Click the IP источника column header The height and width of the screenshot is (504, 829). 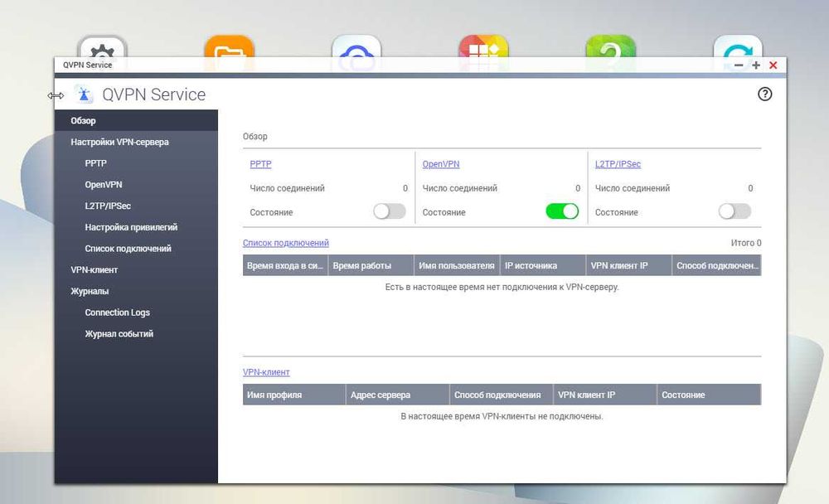(543, 265)
